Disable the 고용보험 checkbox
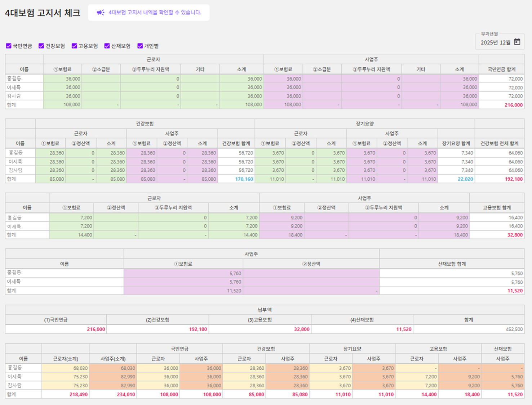 click(x=74, y=46)
